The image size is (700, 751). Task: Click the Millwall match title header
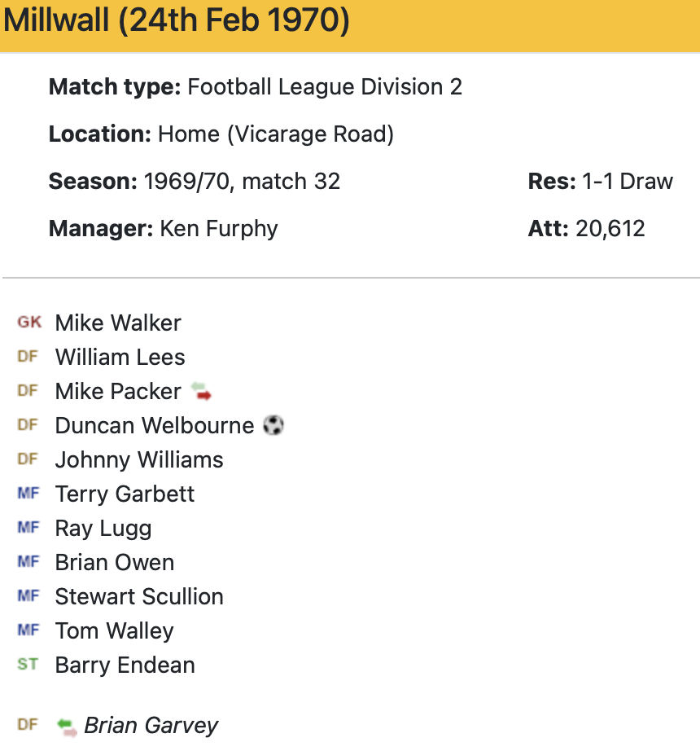coord(177,21)
